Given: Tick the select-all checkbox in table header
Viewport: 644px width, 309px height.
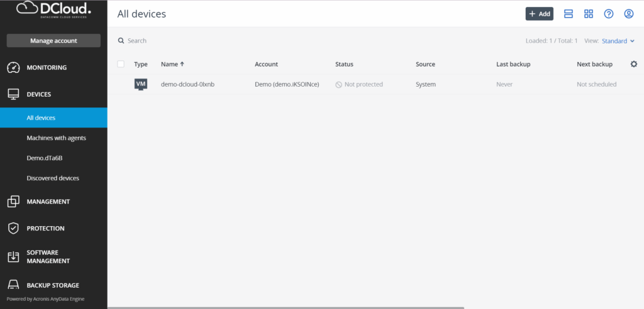Looking at the screenshot, I should pyautogui.click(x=121, y=64).
